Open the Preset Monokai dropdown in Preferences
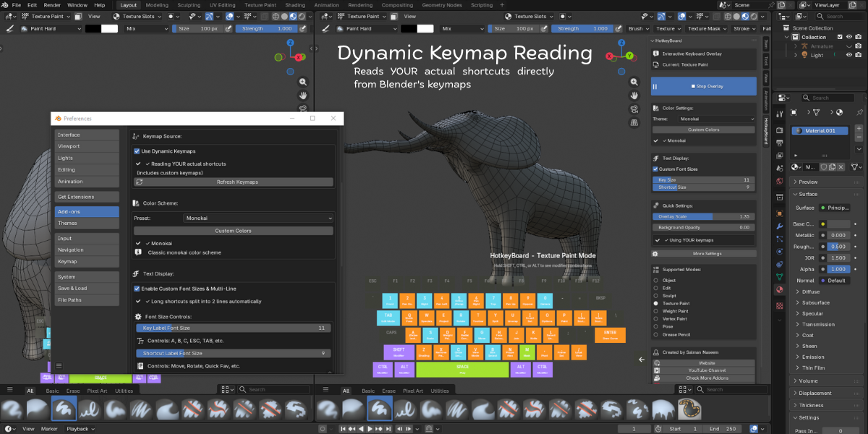 pyautogui.click(x=258, y=218)
